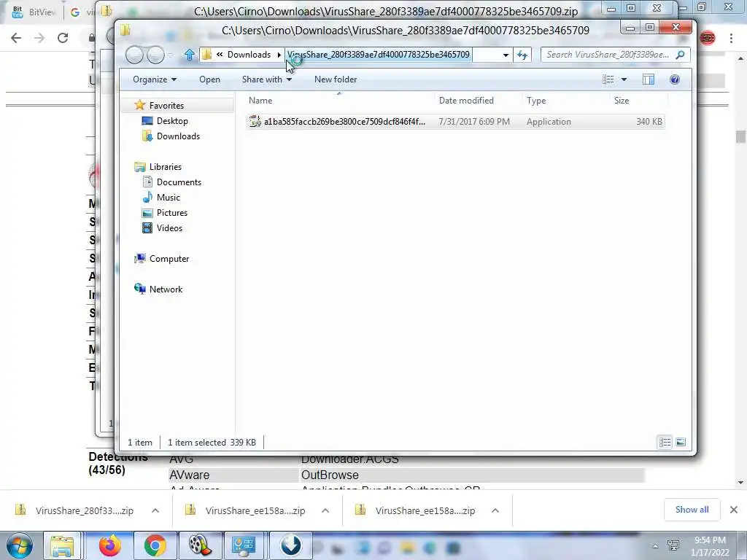Select Favorites in navigation pane
The image size is (747, 560).
[166, 105]
